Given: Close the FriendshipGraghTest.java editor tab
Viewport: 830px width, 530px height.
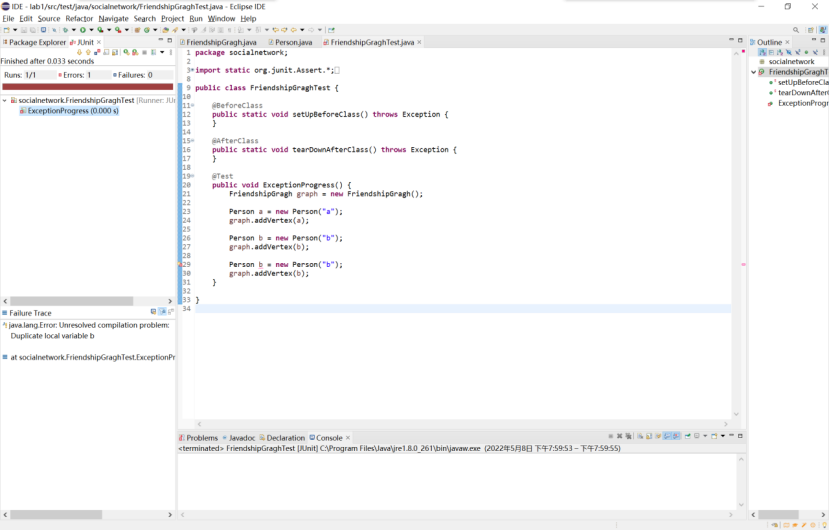Looking at the screenshot, I should [419, 42].
